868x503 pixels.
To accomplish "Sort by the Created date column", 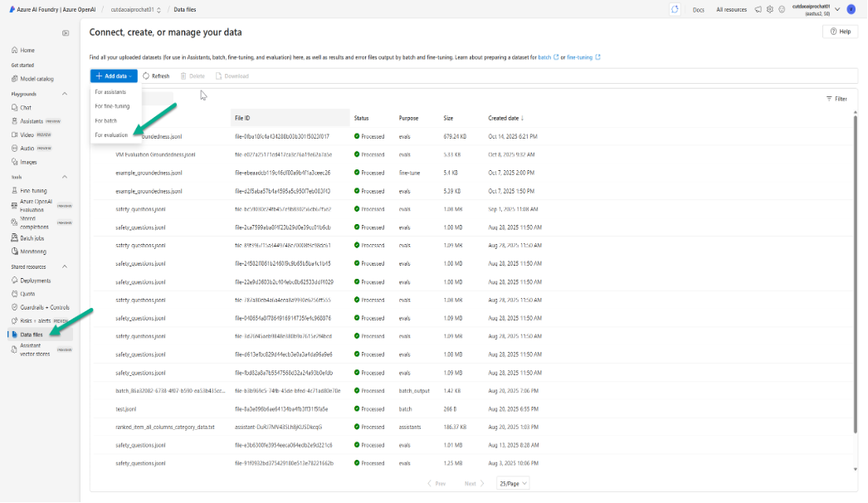I will pos(507,117).
